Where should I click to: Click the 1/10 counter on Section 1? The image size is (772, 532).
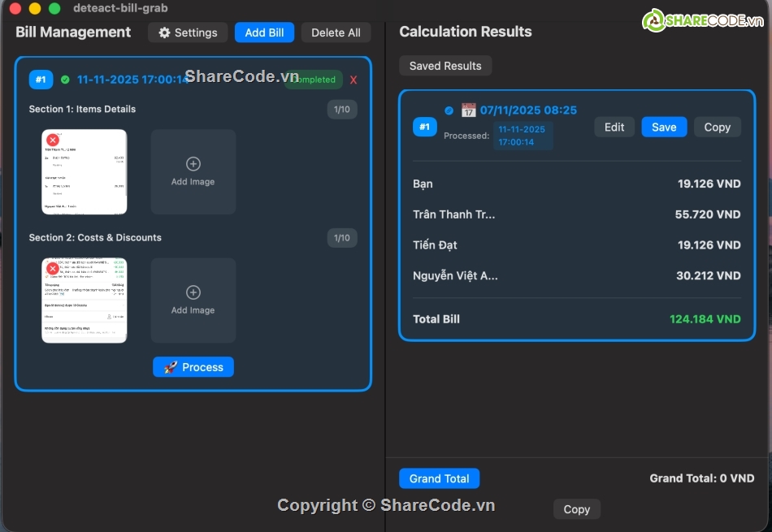pyautogui.click(x=342, y=109)
